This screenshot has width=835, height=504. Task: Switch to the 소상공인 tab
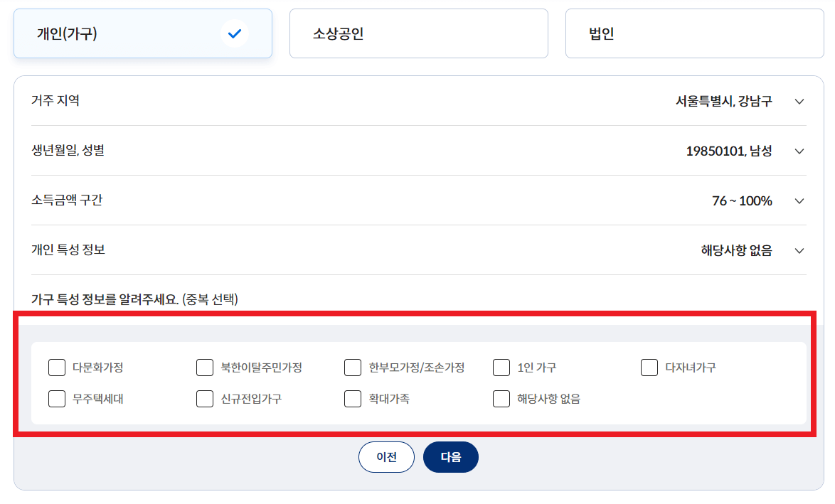click(x=418, y=33)
